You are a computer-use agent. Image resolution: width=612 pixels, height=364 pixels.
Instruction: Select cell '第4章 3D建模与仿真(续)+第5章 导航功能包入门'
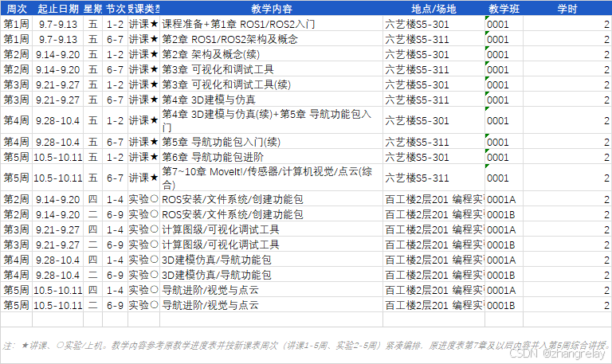(271, 120)
